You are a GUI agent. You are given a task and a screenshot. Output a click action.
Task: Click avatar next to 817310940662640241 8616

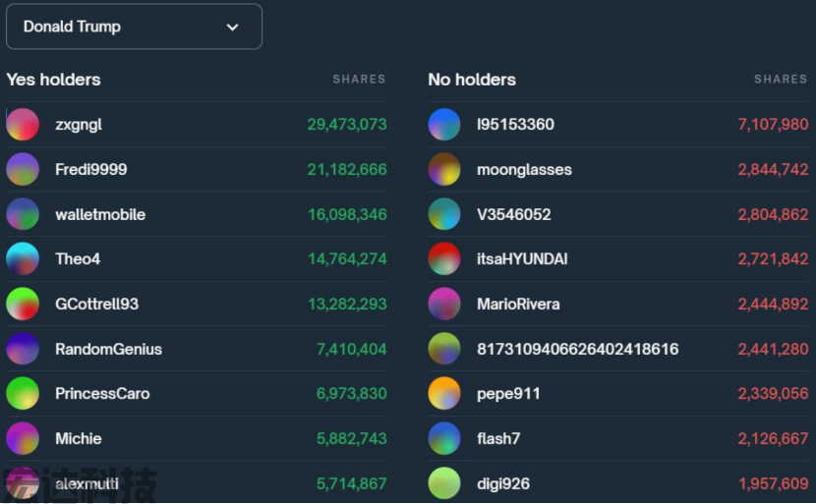pos(444,349)
